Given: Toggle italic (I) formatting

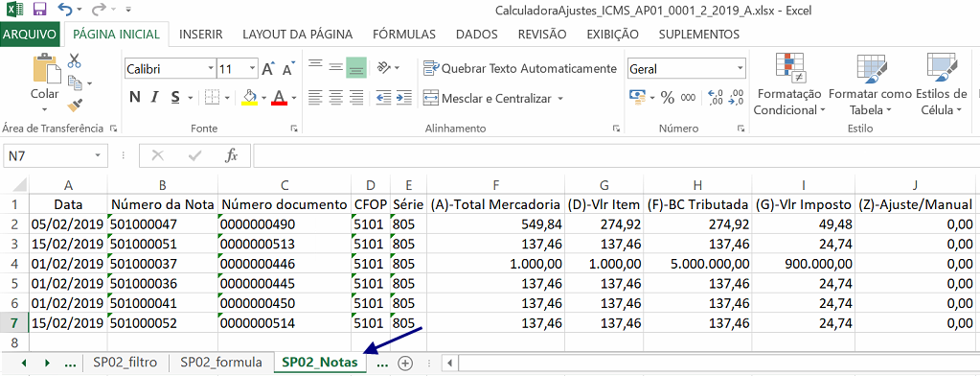Looking at the screenshot, I should tap(155, 98).
